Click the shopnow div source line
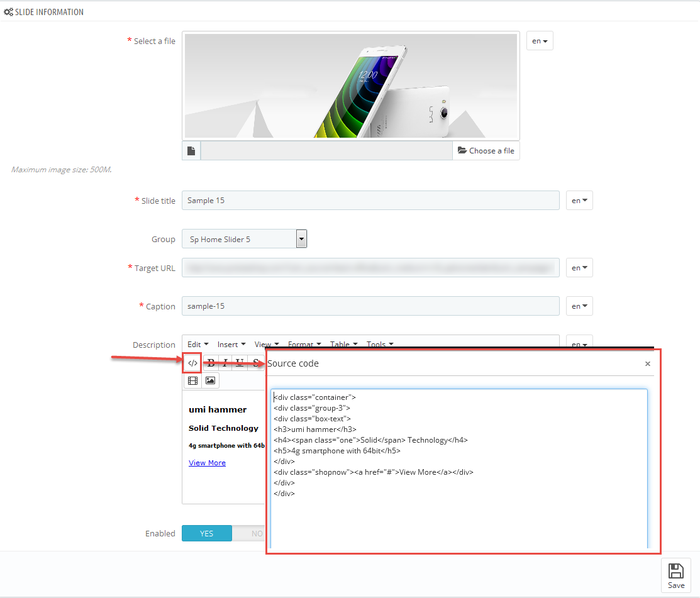 pos(374,472)
